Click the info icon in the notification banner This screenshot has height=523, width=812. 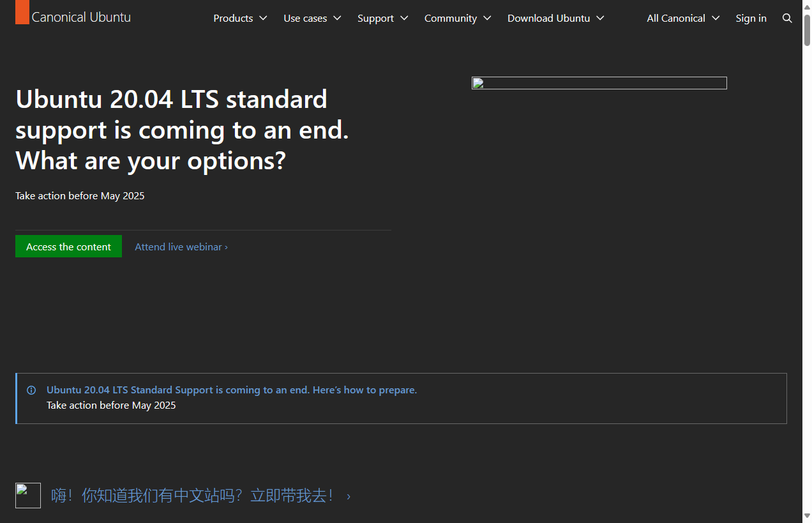click(x=31, y=390)
